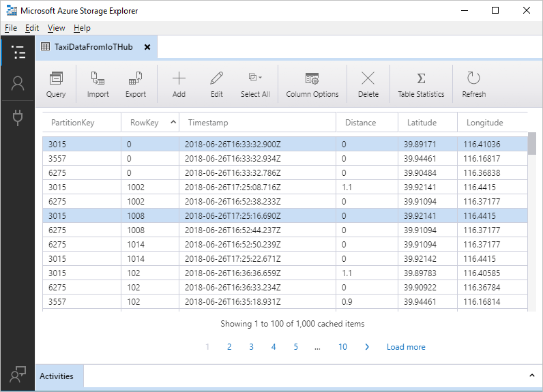Select row with timestamp 2018-06-26T16:33:32.934Z

click(285, 158)
